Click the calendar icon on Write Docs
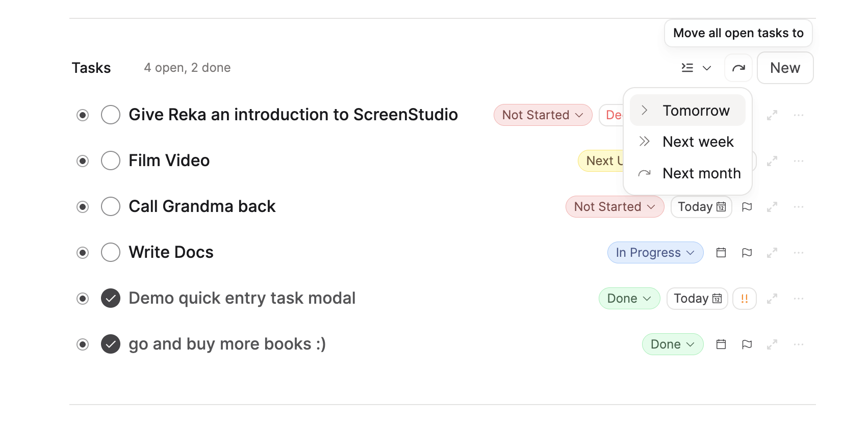Image resolution: width=868 pixels, height=427 pixels. [x=721, y=253]
